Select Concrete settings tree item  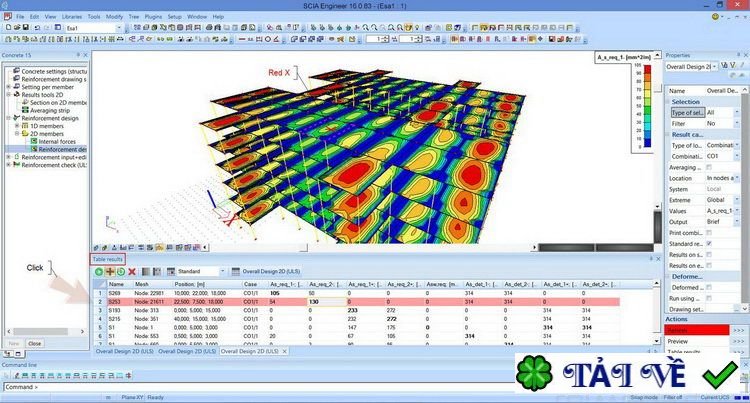(x=54, y=71)
